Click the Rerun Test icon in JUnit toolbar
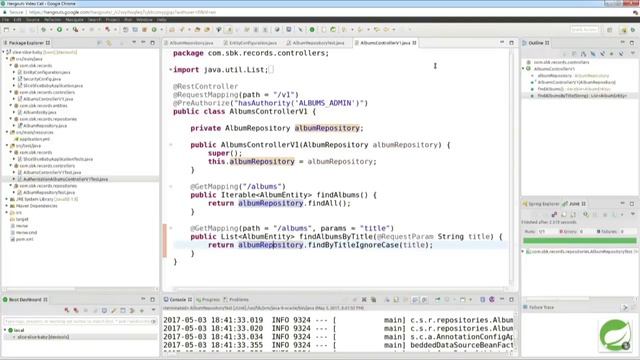The width and height of the screenshot is (640, 360). tap(586, 214)
